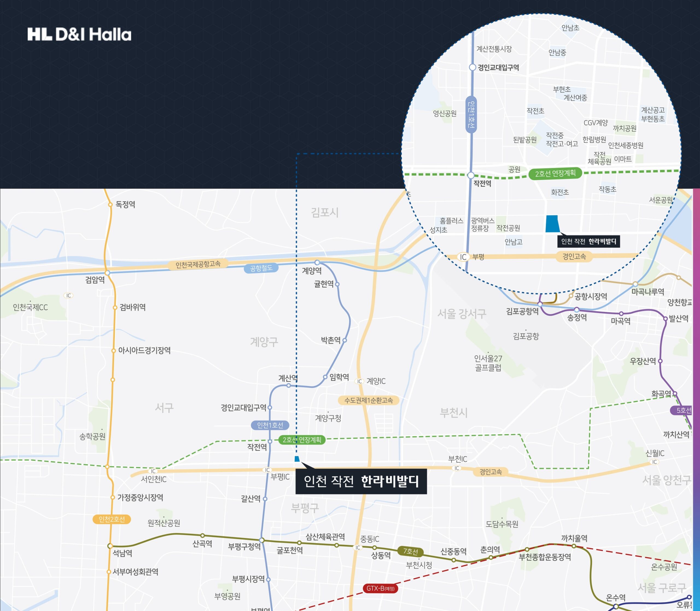The width and height of the screenshot is (700, 611).
Task: Click the 부천시청 label
Action: [x=419, y=565]
